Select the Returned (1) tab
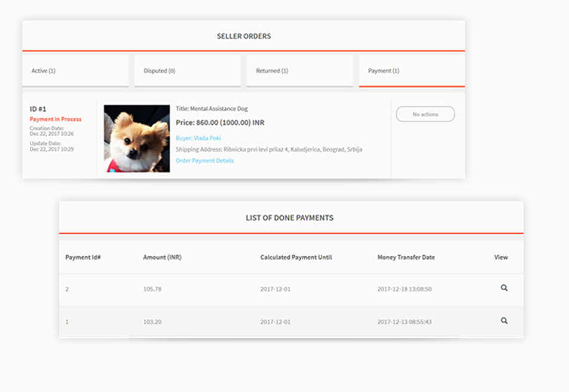Viewport: 569px width, 392px height. click(300, 71)
